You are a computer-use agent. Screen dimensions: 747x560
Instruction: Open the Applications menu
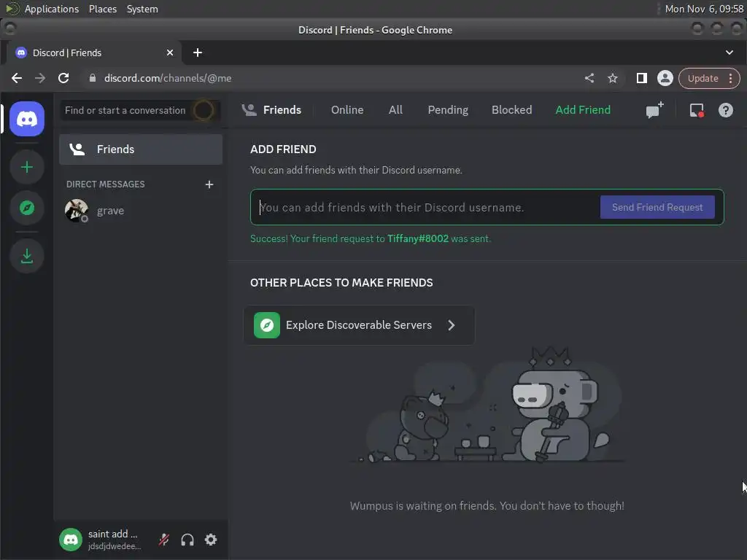click(x=52, y=9)
